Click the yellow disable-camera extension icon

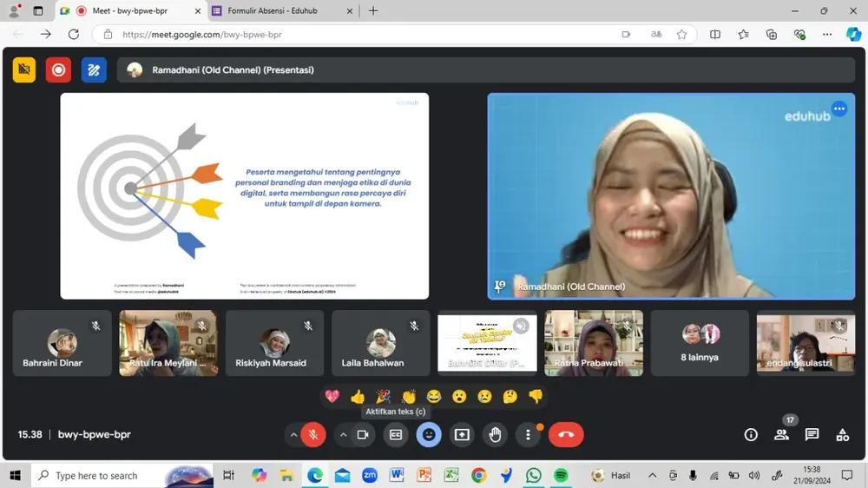click(x=24, y=69)
